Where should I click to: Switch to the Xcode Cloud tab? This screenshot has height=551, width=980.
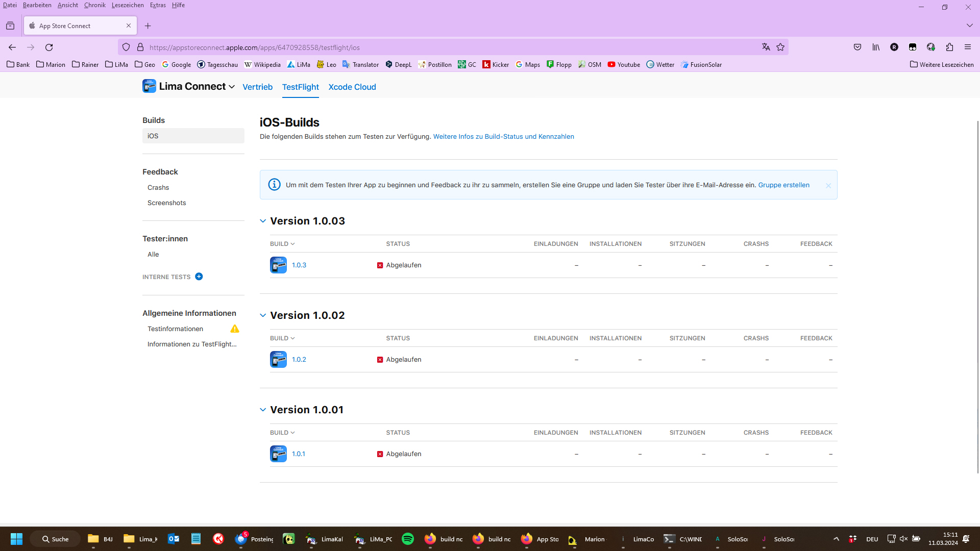[x=352, y=87]
